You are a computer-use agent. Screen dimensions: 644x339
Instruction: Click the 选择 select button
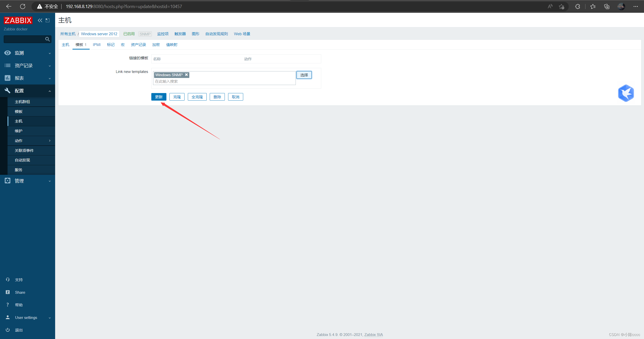click(304, 75)
